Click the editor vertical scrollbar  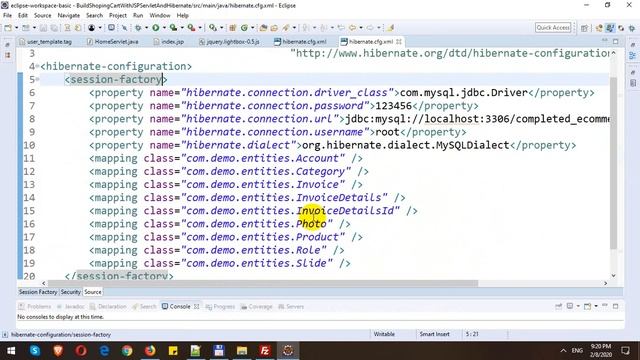(613, 163)
